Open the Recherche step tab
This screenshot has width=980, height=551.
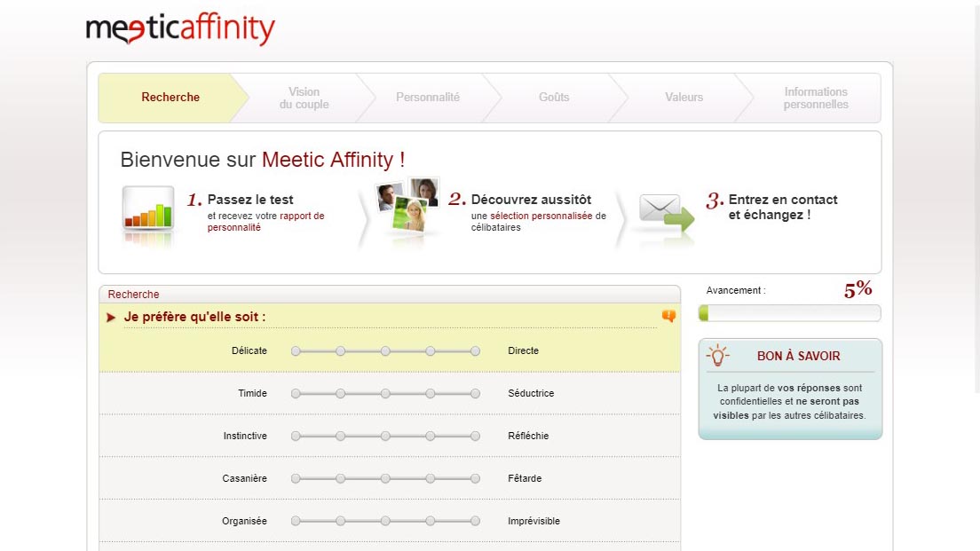tap(170, 98)
